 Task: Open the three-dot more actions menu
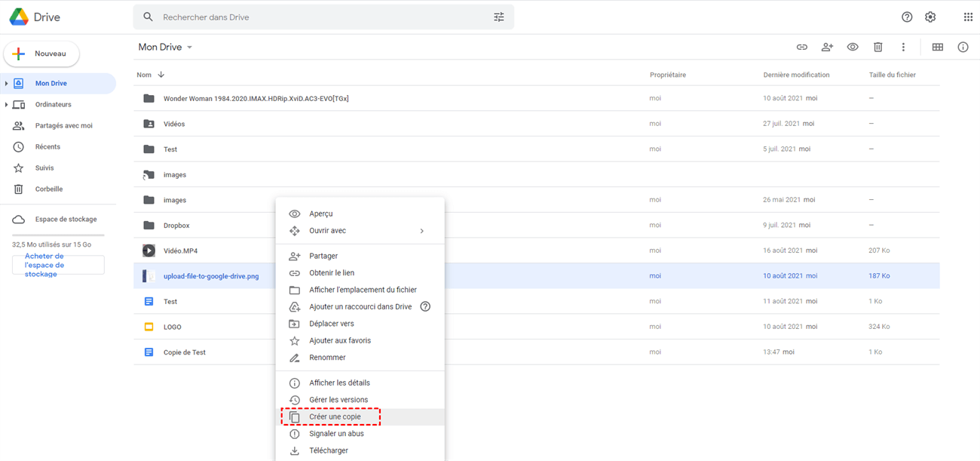click(903, 47)
